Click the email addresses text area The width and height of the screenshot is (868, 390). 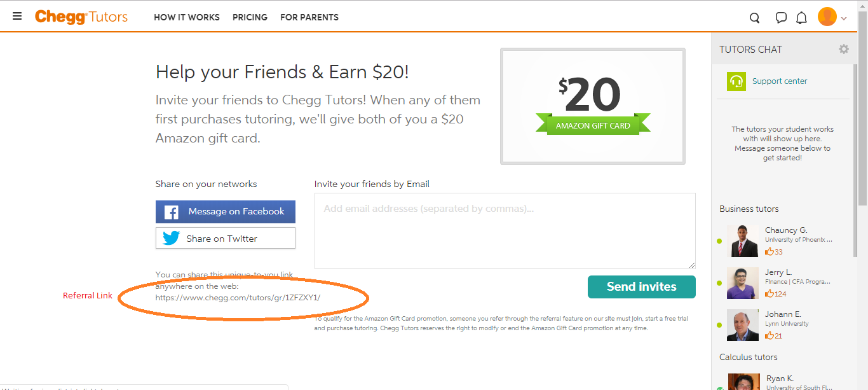click(x=505, y=231)
